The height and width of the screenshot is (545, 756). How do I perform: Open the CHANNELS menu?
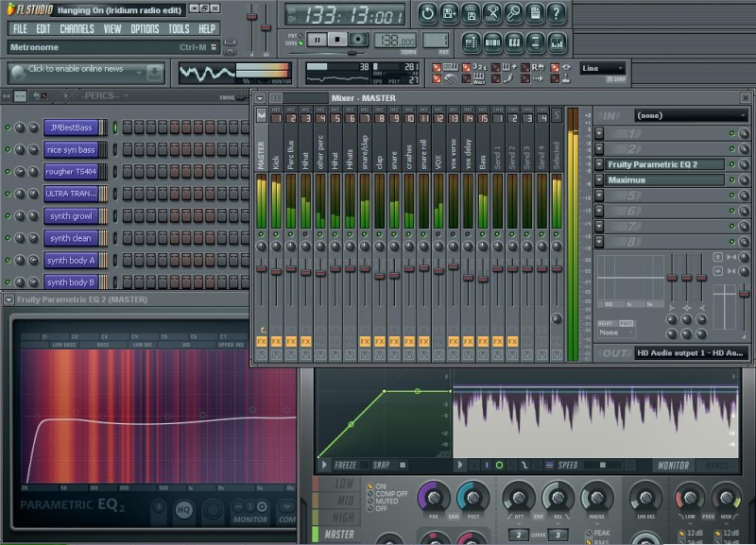[x=77, y=29]
